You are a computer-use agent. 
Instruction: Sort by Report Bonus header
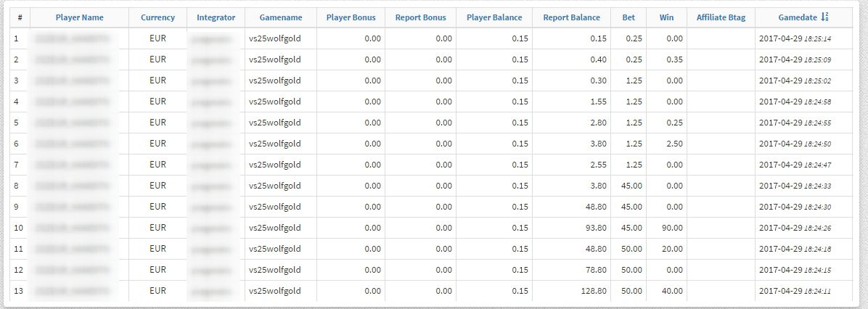click(x=421, y=17)
